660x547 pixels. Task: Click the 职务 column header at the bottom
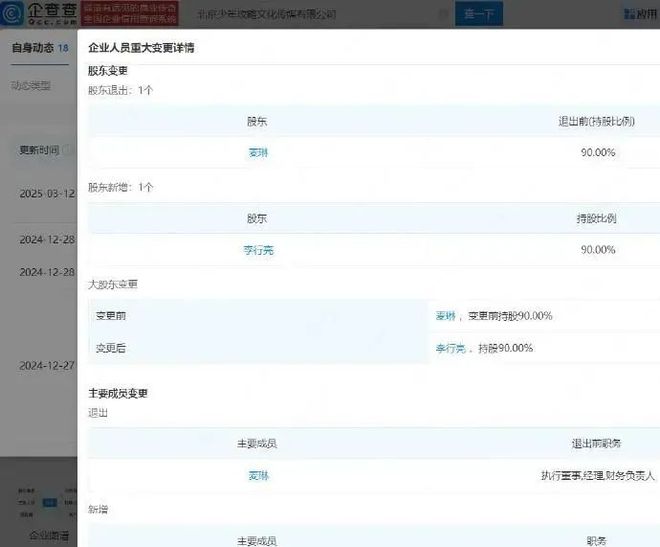(x=596, y=541)
